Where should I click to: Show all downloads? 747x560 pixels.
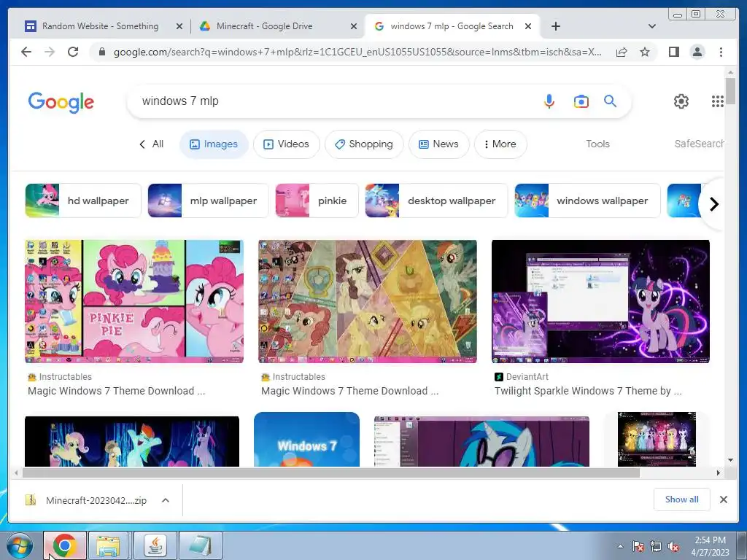click(682, 499)
